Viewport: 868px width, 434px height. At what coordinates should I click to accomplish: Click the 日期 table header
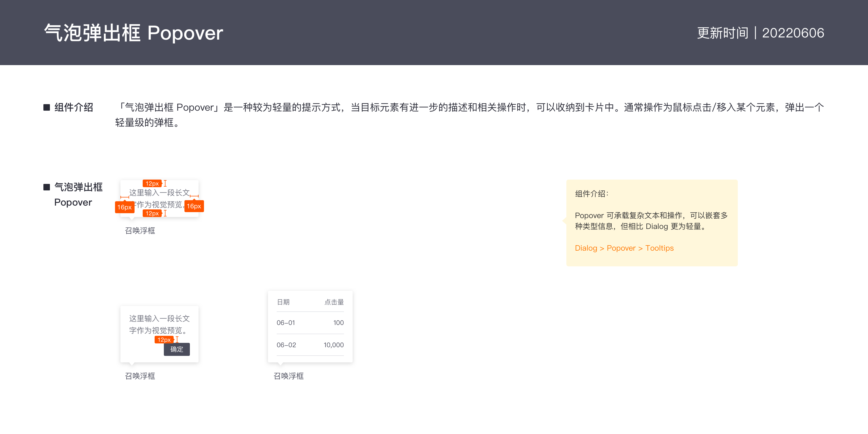point(283,302)
